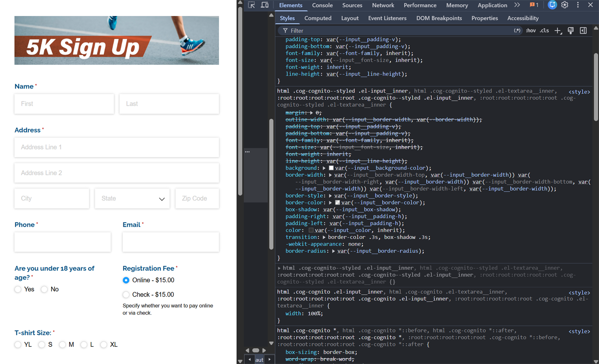The image size is (599, 364).
Task: Expand the border-width property triangle
Action: pyautogui.click(x=330, y=175)
